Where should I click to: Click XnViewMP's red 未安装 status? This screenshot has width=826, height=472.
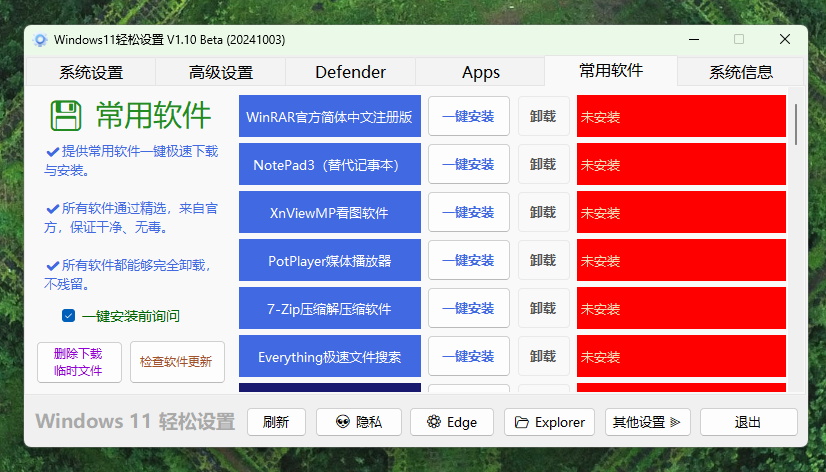point(681,212)
